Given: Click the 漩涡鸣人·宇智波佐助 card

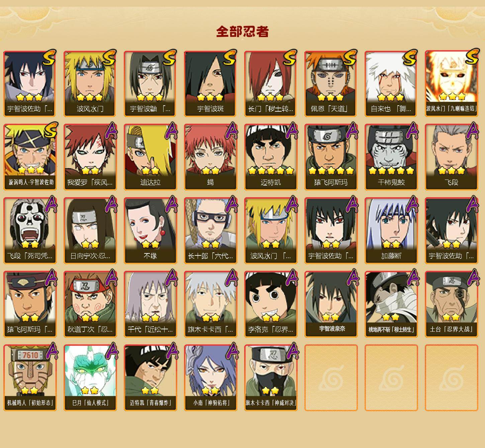Looking at the screenshot, I should (30, 157).
